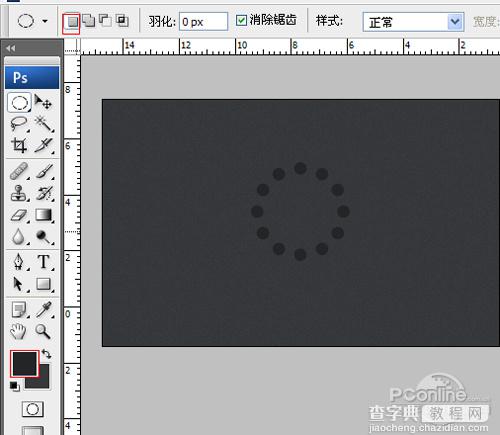Select the Healing Brush tool
The image size is (500, 435).
tap(19, 171)
